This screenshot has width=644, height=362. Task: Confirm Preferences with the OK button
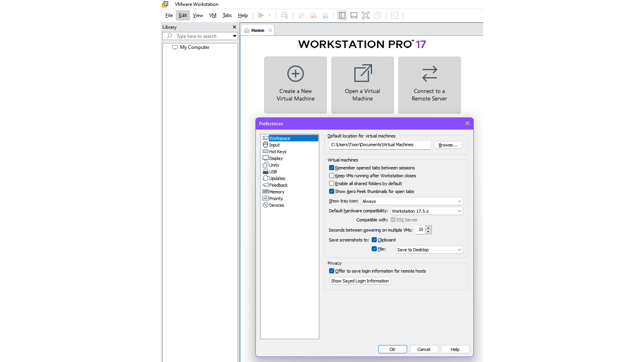[393, 349]
